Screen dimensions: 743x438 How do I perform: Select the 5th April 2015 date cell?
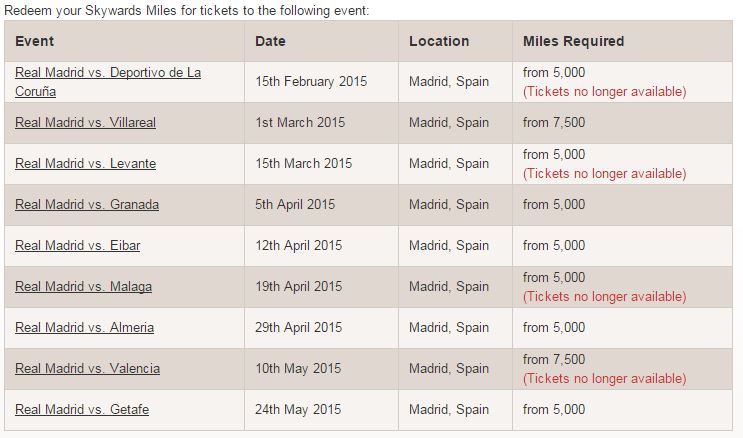coord(296,205)
